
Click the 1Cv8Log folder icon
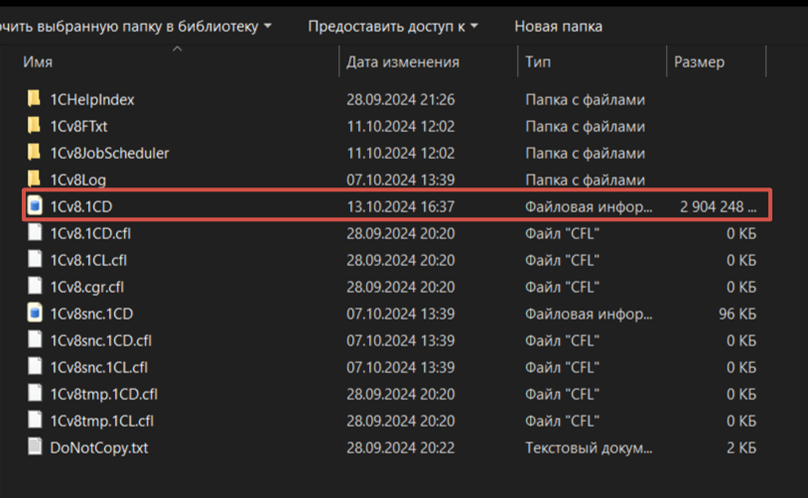tap(34, 179)
